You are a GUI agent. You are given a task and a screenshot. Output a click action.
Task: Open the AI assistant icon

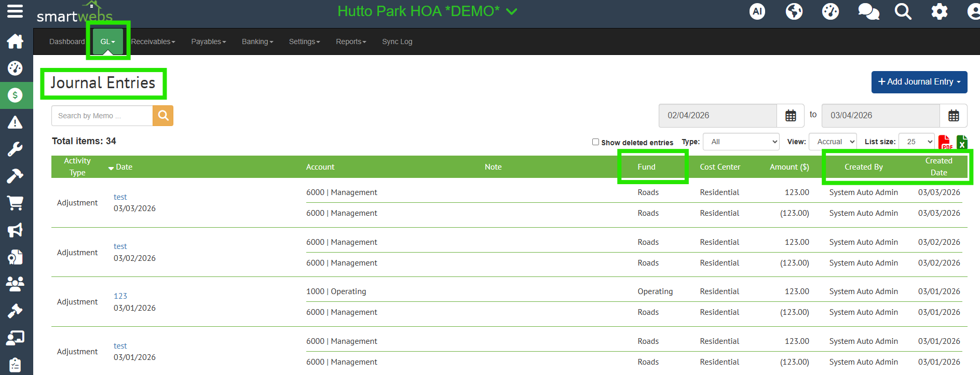click(x=757, y=11)
